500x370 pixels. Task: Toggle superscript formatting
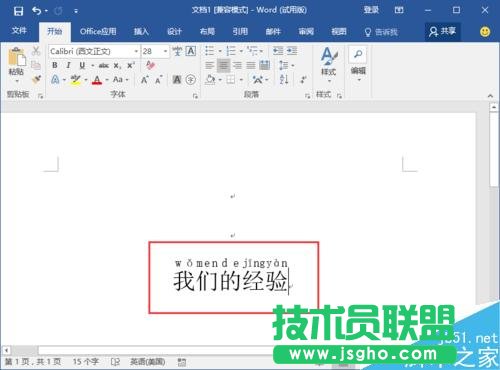(131, 65)
